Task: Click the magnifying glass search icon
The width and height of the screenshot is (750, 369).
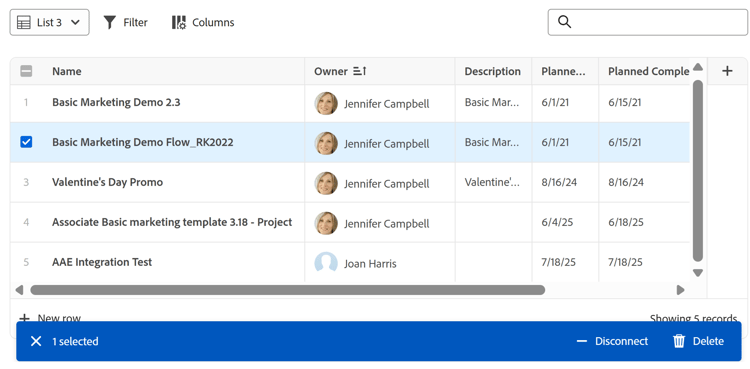Action: tap(564, 22)
